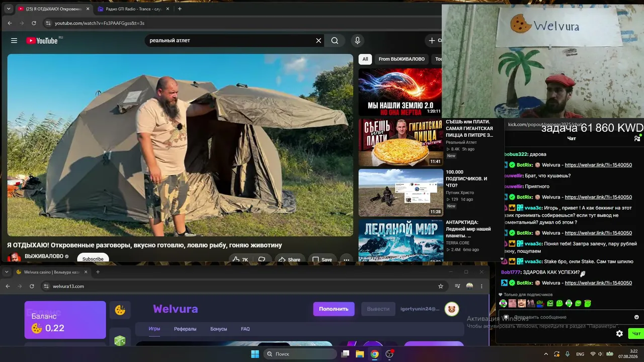
Task: Open the giant pizza video thumbnail
Action: point(400,142)
